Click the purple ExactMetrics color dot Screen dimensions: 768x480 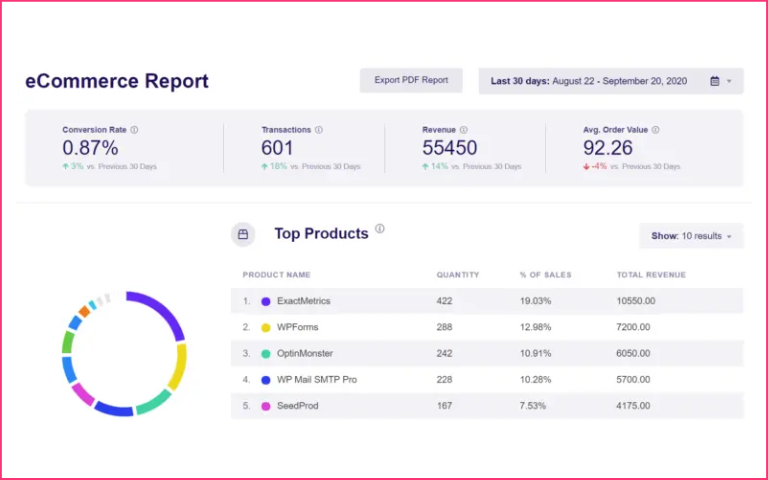click(265, 301)
